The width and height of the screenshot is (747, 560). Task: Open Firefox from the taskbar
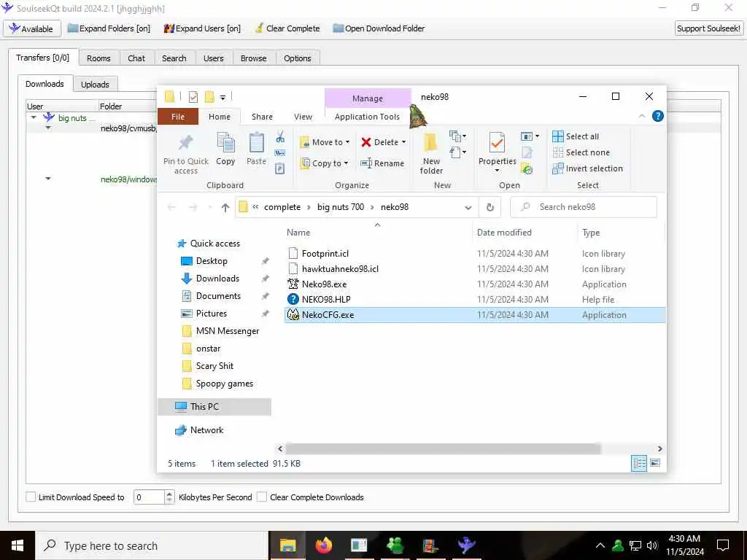click(x=323, y=545)
